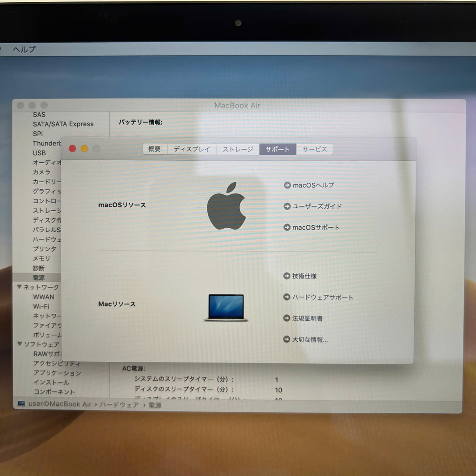This screenshot has width=476, height=476.
Task: Select インストール under ソフトウェア
Action: click(x=51, y=382)
